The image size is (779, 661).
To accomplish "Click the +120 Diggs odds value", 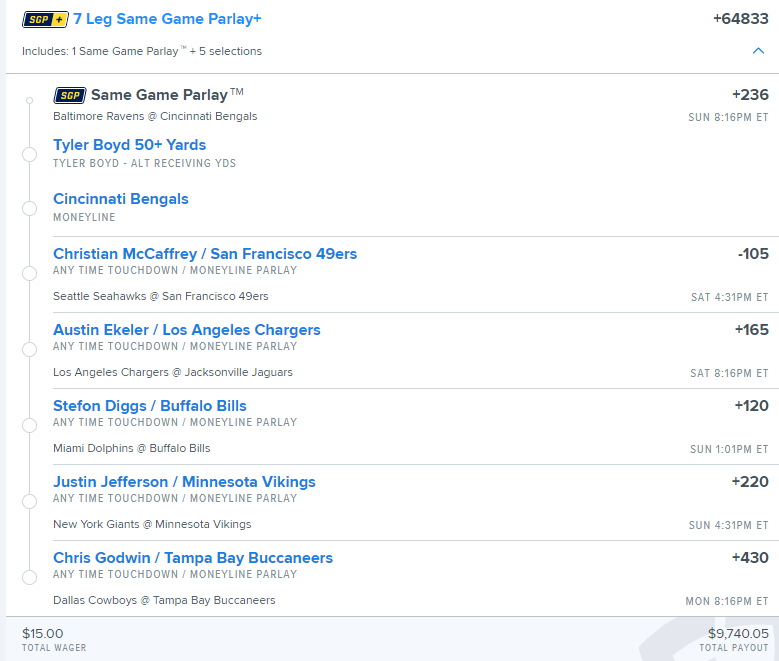I will [x=752, y=406].
